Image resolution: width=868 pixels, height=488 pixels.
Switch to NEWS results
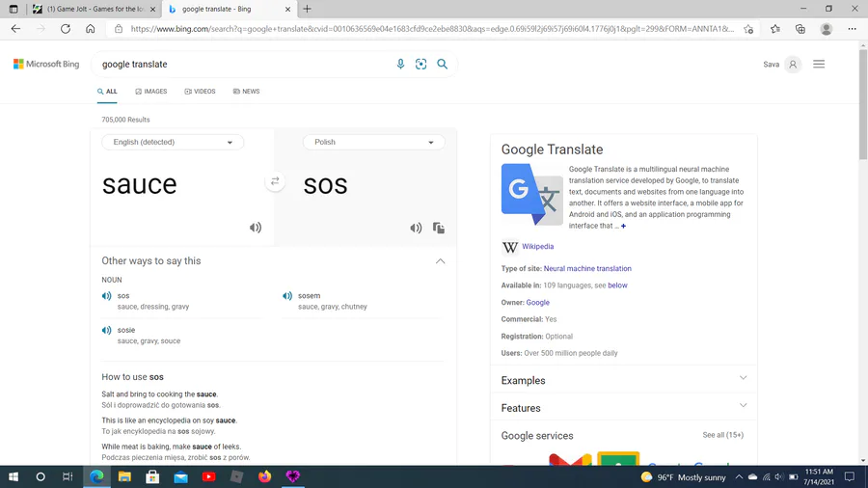pos(246,92)
